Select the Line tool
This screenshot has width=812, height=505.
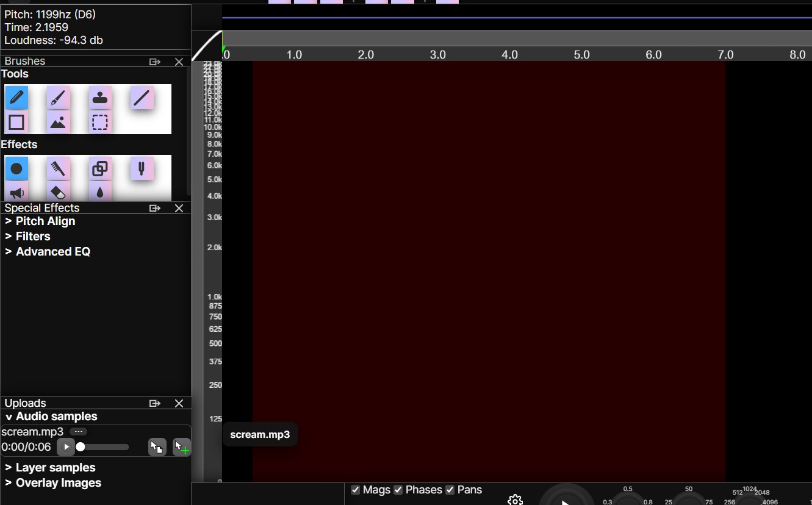point(142,98)
